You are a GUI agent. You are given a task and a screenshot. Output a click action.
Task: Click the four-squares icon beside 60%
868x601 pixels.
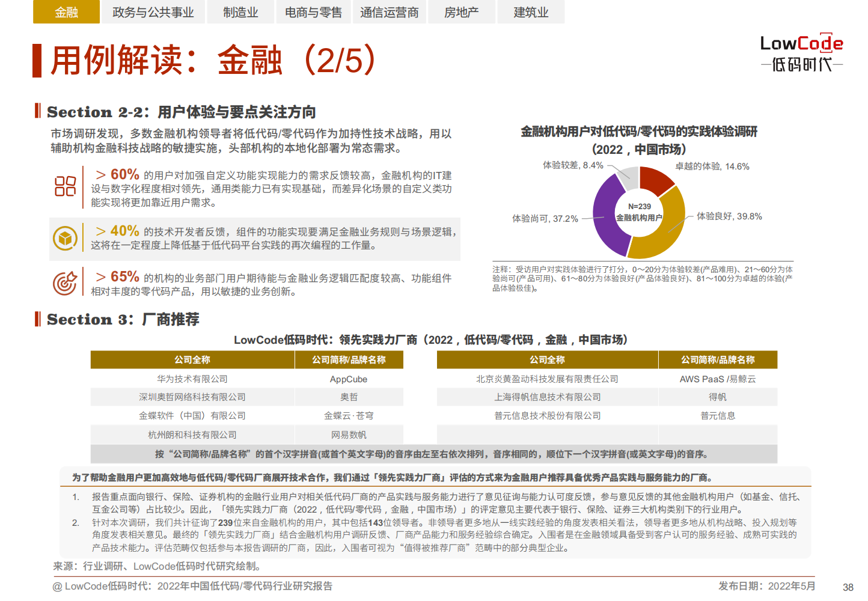click(65, 186)
